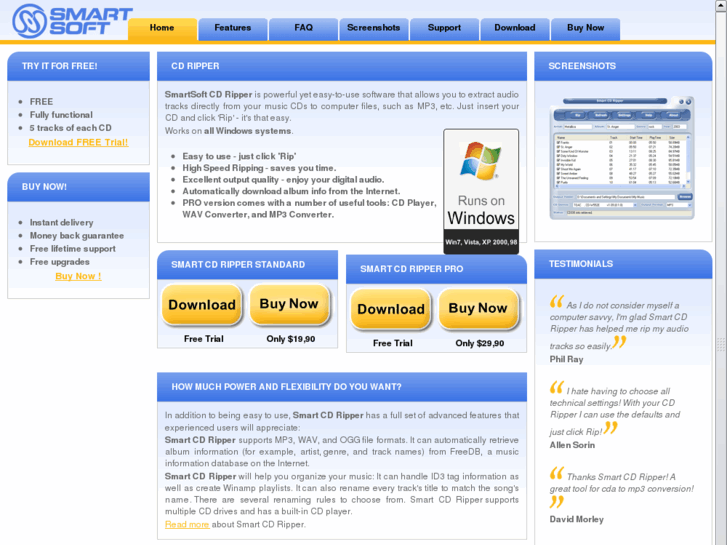Click the 'Only $29,90' price text
727x545 pixels.
480,343
